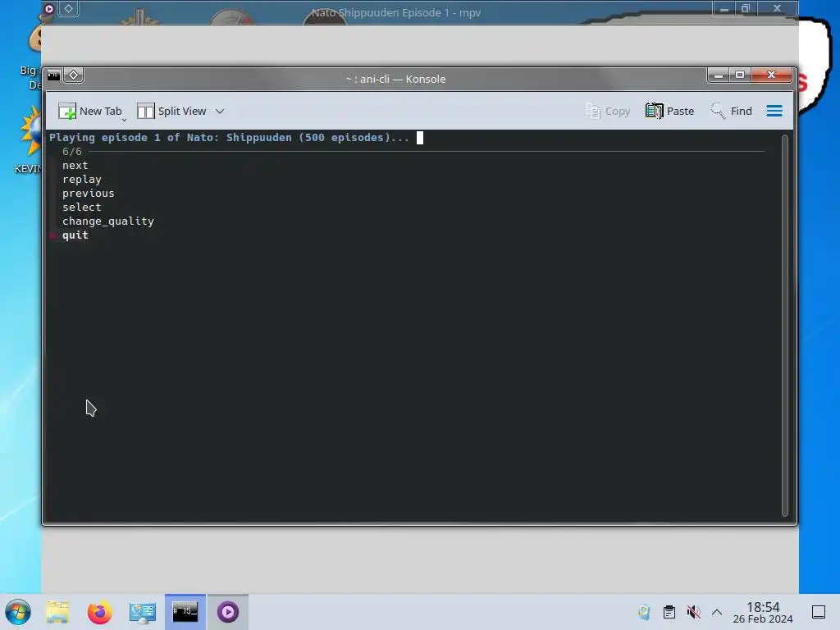Launch Firefox from the taskbar

99,612
